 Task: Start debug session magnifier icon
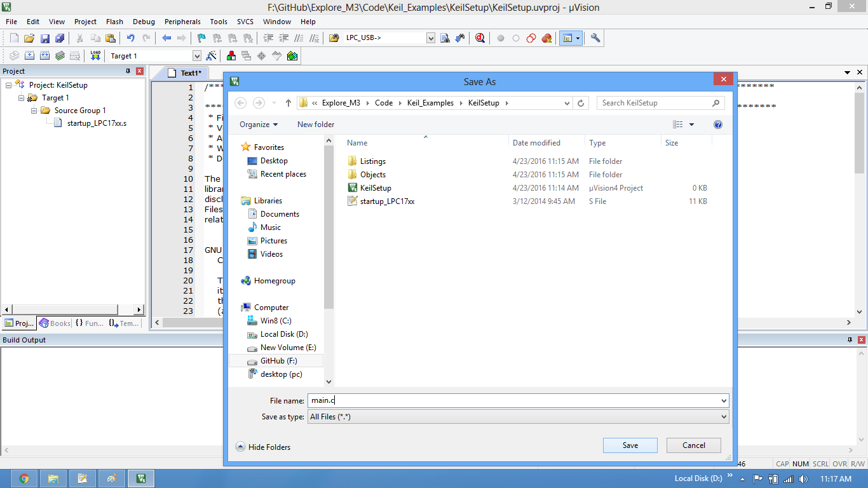tap(480, 38)
